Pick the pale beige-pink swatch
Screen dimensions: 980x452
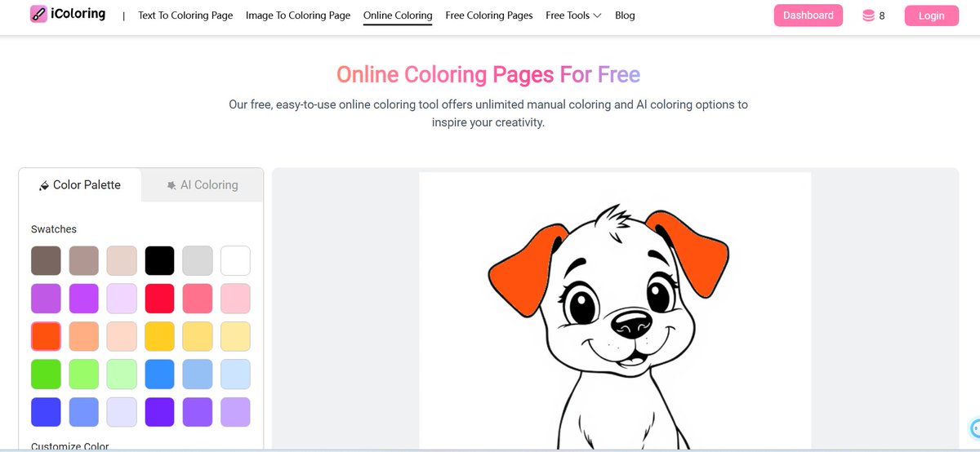[x=122, y=260]
